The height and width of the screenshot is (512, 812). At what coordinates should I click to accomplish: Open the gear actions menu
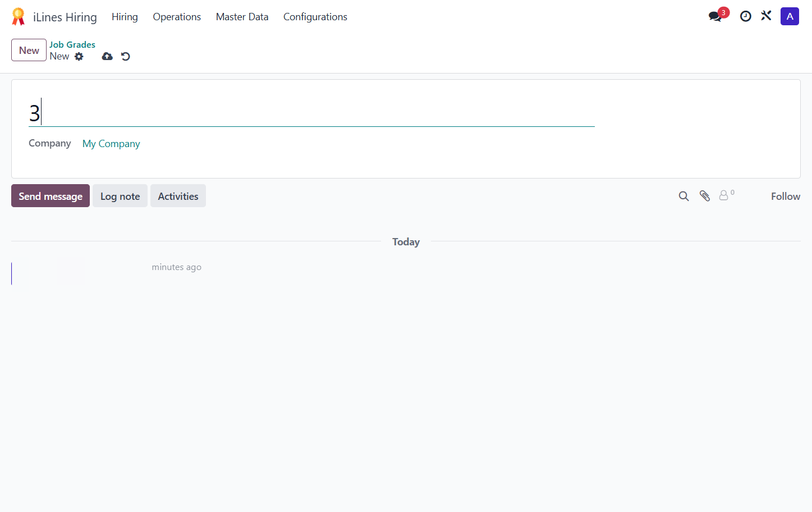(79, 56)
